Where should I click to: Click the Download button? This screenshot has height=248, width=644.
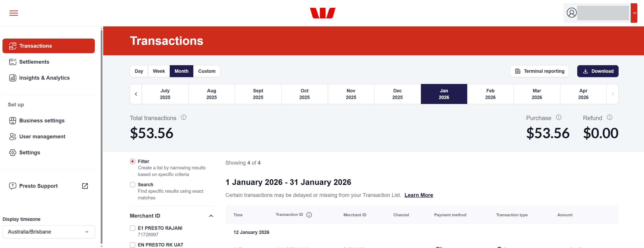point(598,71)
